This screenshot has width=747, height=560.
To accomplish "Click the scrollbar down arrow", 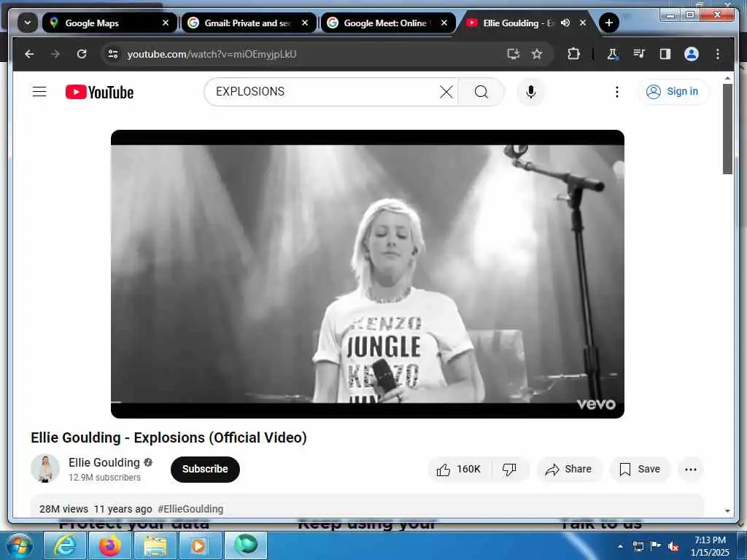I will click(x=727, y=511).
